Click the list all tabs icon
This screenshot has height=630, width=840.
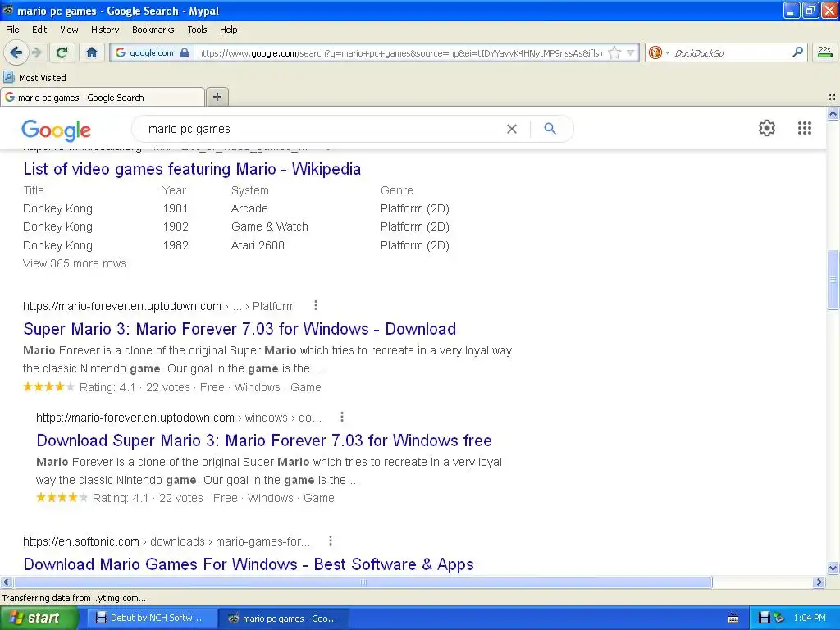(x=832, y=97)
